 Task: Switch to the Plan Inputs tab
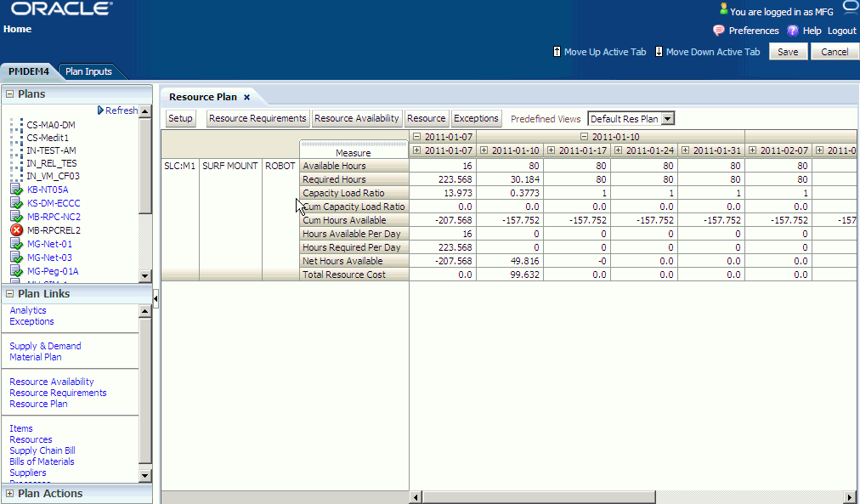pyautogui.click(x=88, y=71)
